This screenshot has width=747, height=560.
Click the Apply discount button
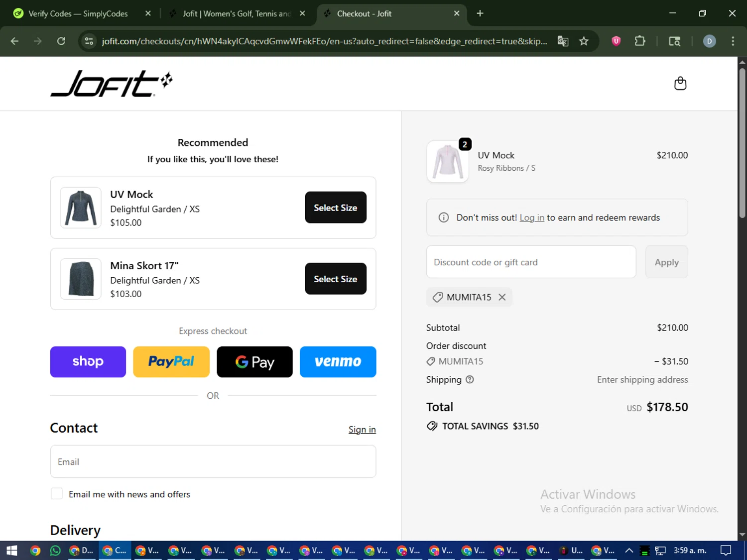[x=667, y=262]
